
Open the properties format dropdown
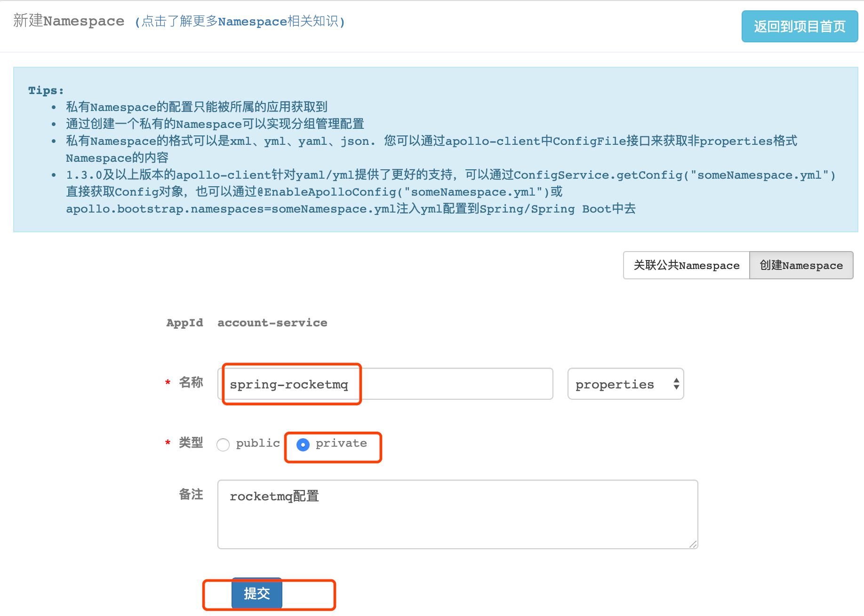tap(625, 384)
